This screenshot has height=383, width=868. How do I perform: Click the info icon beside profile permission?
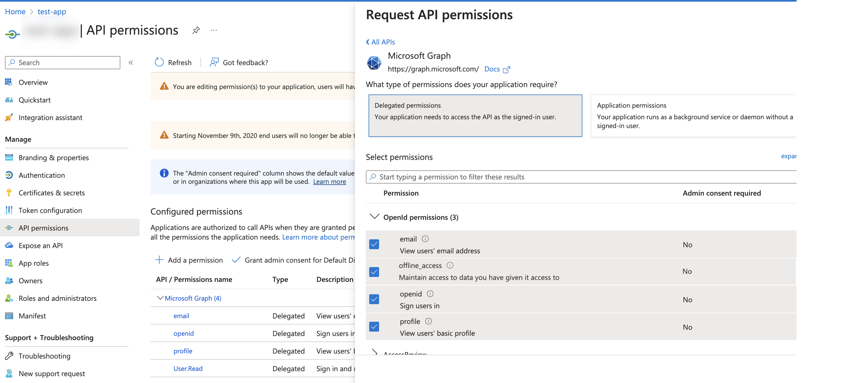428,321
